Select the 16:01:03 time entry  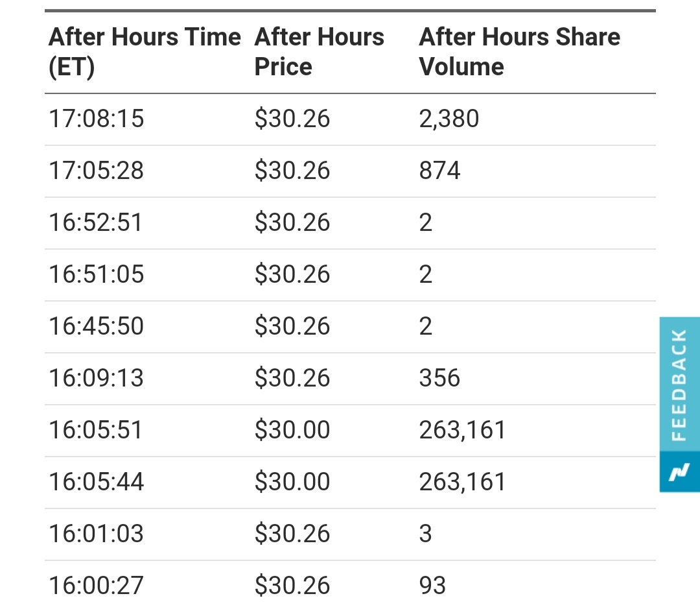click(x=96, y=534)
